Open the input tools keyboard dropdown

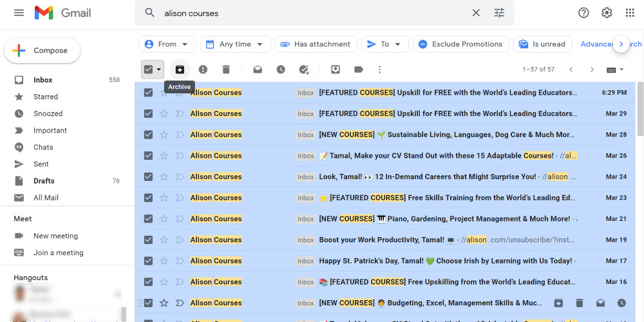point(615,70)
